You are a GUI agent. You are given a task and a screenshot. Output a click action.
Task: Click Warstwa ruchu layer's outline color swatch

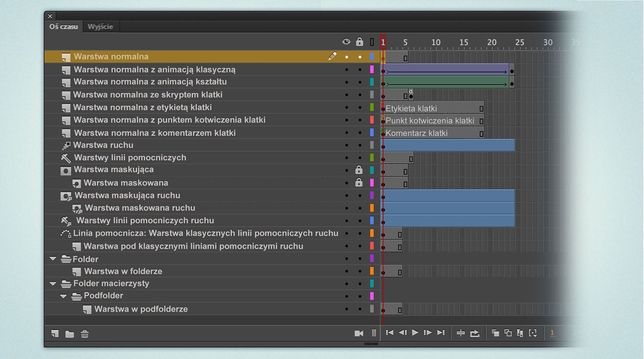pyautogui.click(x=372, y=145)
